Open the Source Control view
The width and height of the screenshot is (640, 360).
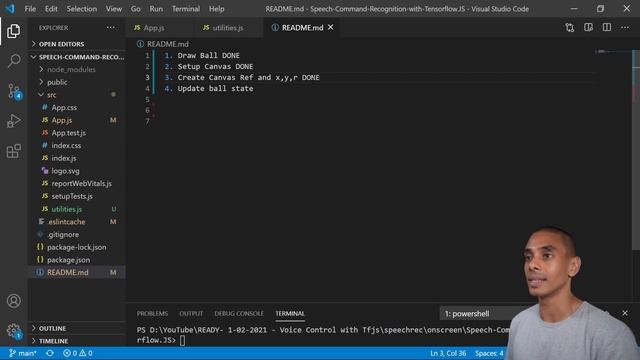pyautogui.click(x=14, y=91)
